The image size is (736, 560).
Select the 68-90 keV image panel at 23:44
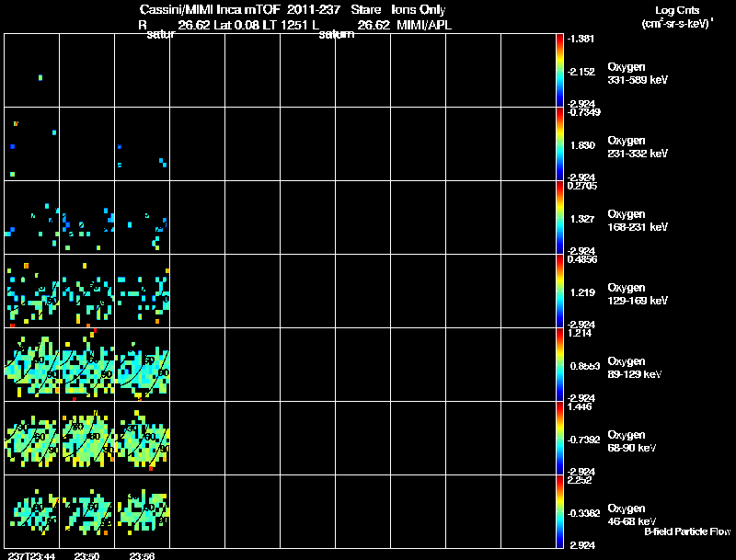tap(32, 439)
